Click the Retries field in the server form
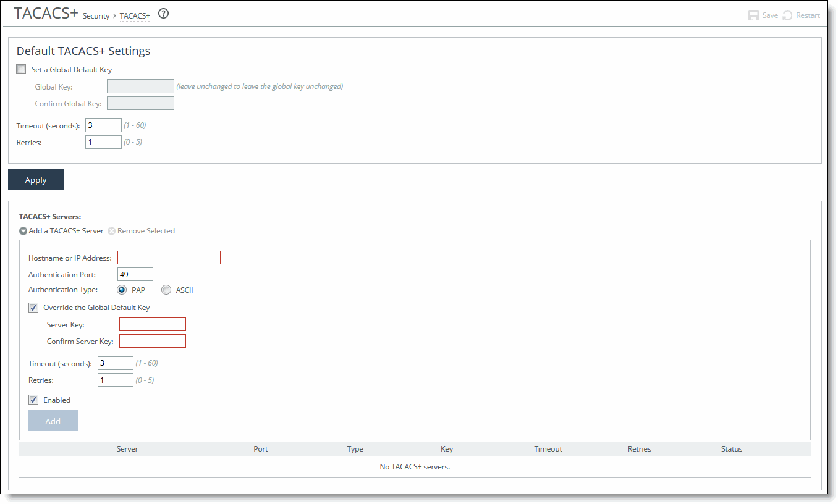Image resolution: width=838 pixels, height=504 pixels. tap(115, 379)
